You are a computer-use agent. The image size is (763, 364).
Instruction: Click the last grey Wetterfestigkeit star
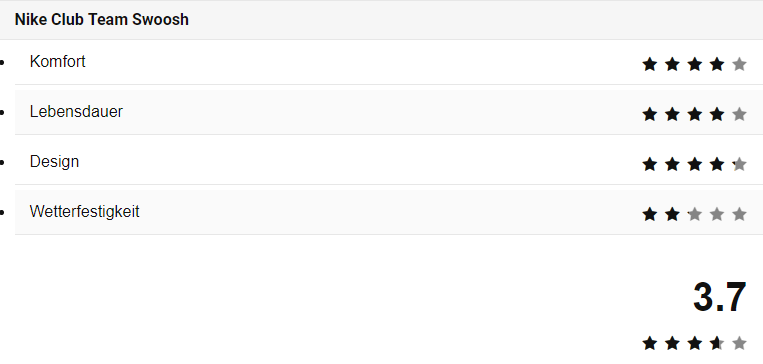pos(739,214)
